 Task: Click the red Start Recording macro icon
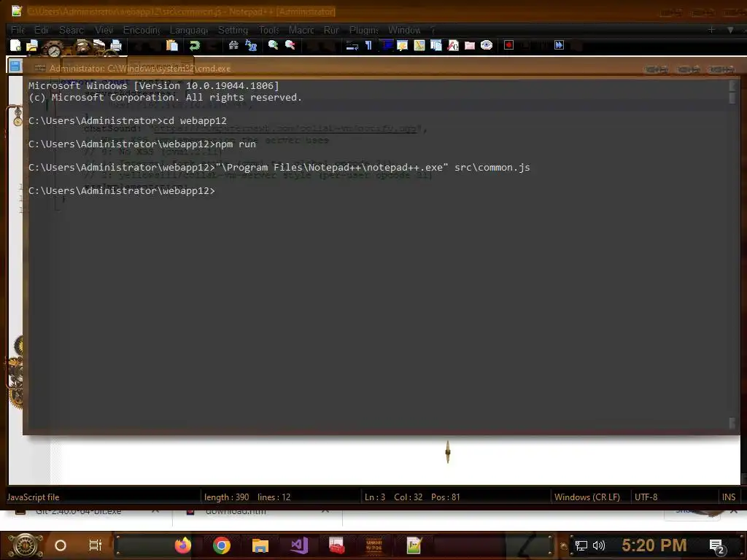tap(508, 45)
